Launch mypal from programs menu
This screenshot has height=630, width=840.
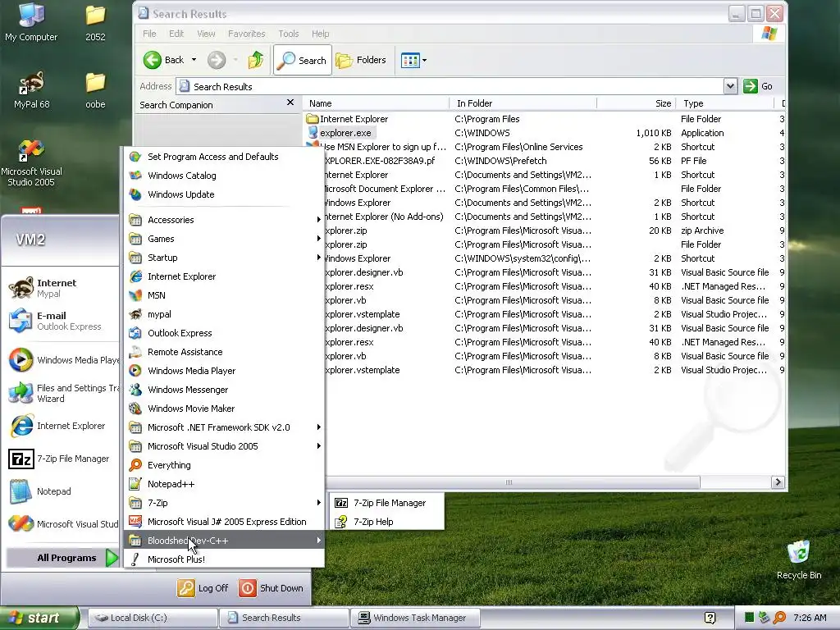coord(224,314)
